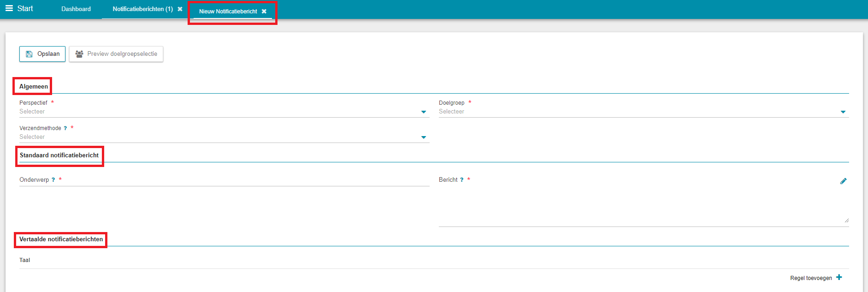Click the resize handle of the Bericht textarea

(x=846, y=220)
